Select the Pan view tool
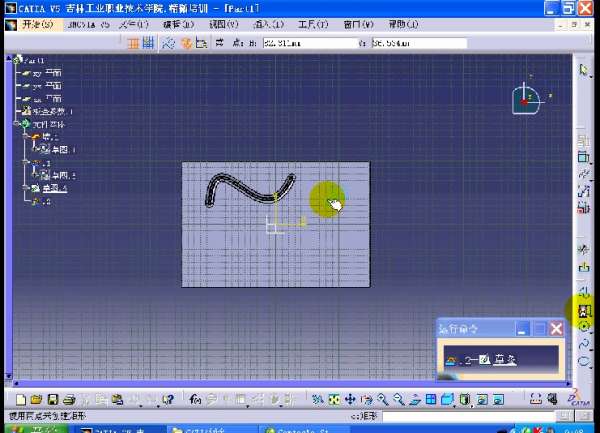 tap(350, 400)
